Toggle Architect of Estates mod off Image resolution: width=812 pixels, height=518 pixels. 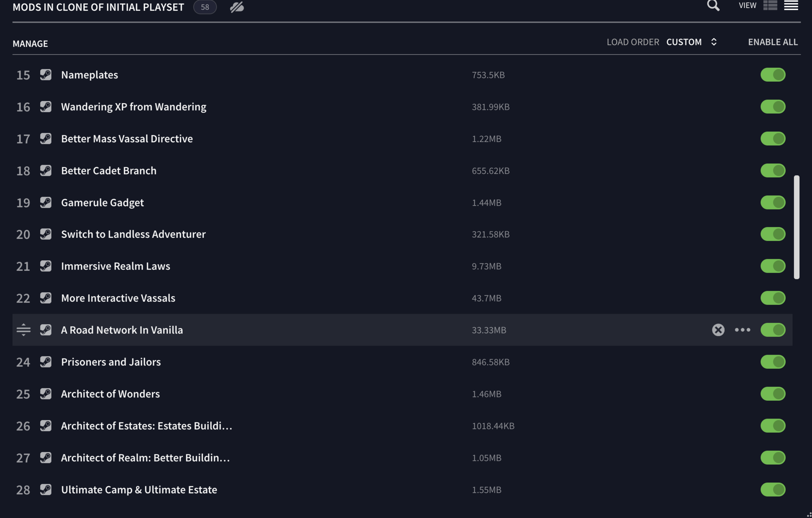click(773, 425)
